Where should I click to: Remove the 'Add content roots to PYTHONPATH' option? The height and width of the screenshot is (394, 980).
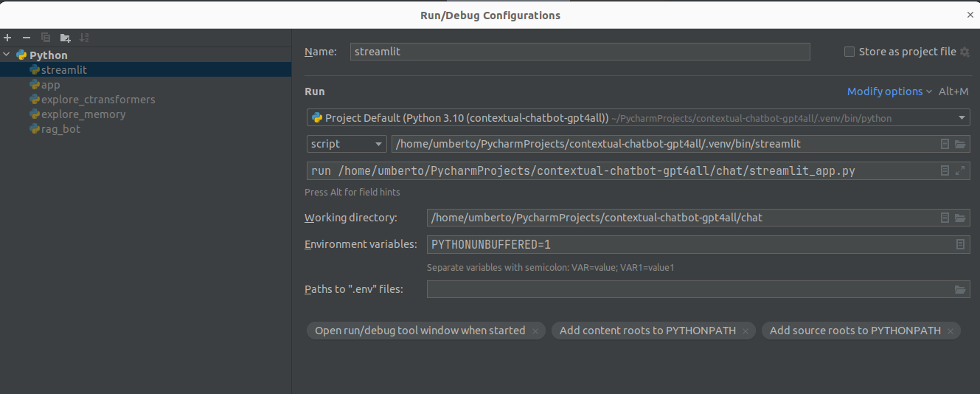click(x=746, y=331)
